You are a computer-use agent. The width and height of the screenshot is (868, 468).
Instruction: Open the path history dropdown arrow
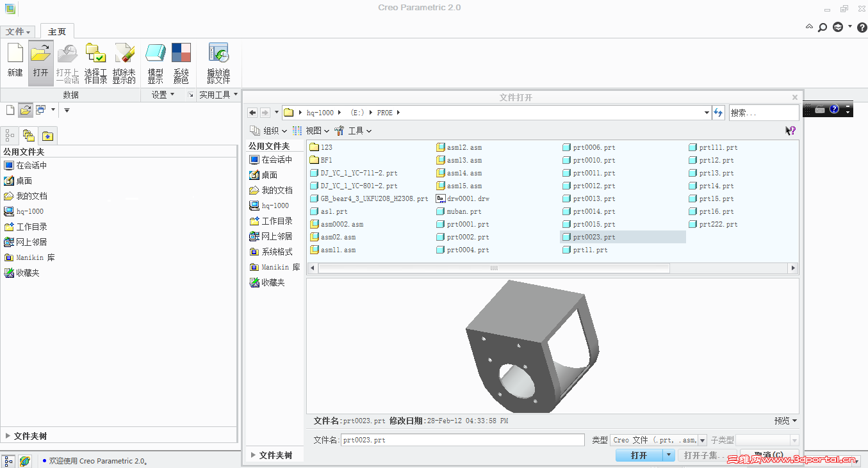click(x=707, y=113)
